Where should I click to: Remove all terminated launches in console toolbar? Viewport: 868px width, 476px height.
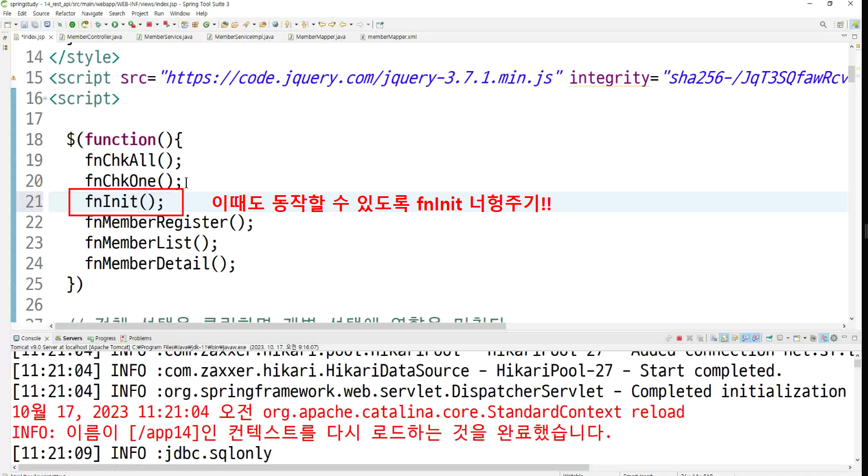coord(700,338)
